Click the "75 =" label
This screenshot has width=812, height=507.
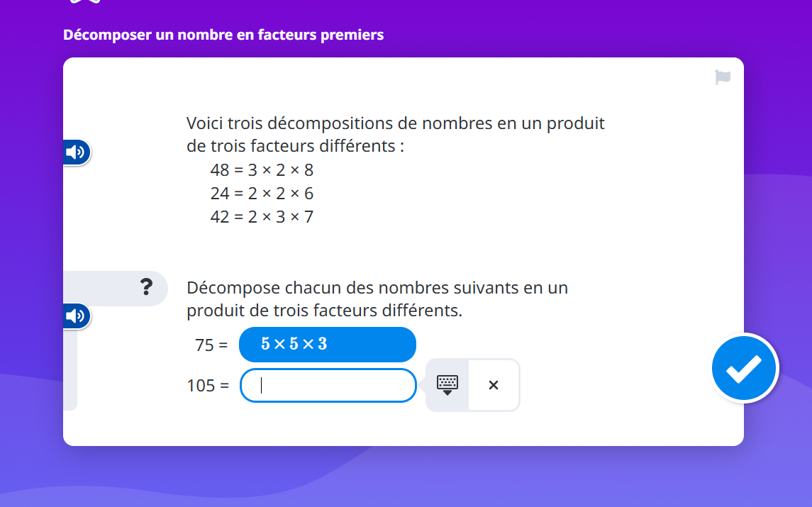(211, 345)
